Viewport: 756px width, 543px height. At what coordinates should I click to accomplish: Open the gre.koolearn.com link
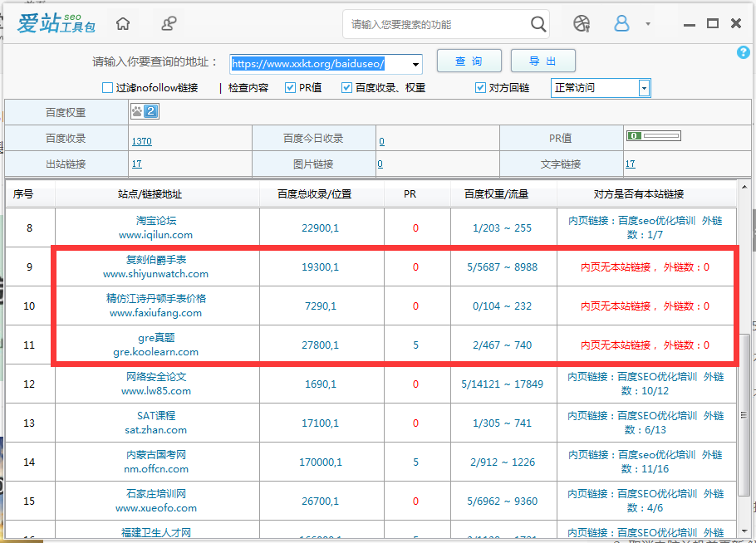pos(155,352)
